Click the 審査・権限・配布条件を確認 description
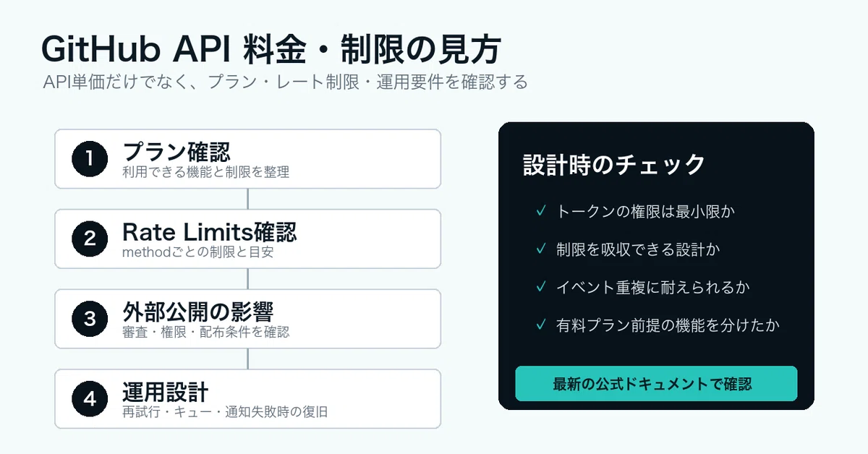 point(206,332)
